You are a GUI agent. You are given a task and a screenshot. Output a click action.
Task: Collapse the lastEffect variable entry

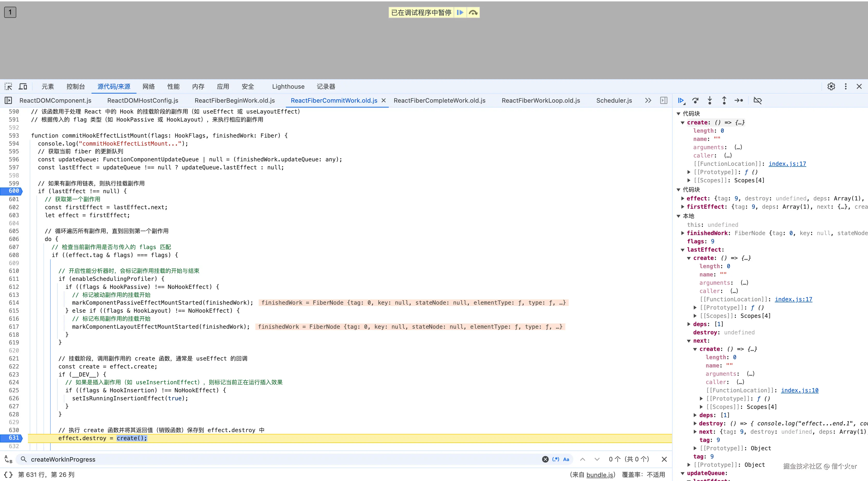tap(683, 250)
